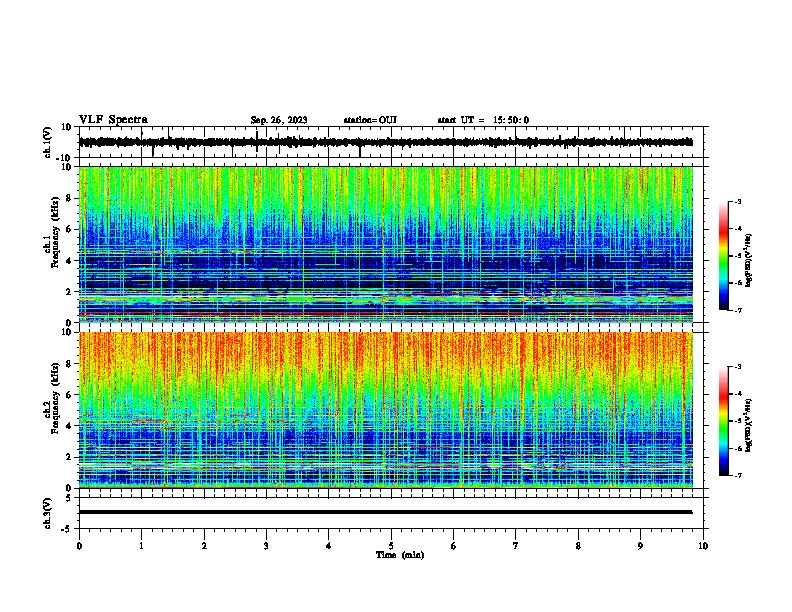Click the ch.3 flat voltage trace
The image size is (792, 612).
pyautogui.click(x=385, y=512)
